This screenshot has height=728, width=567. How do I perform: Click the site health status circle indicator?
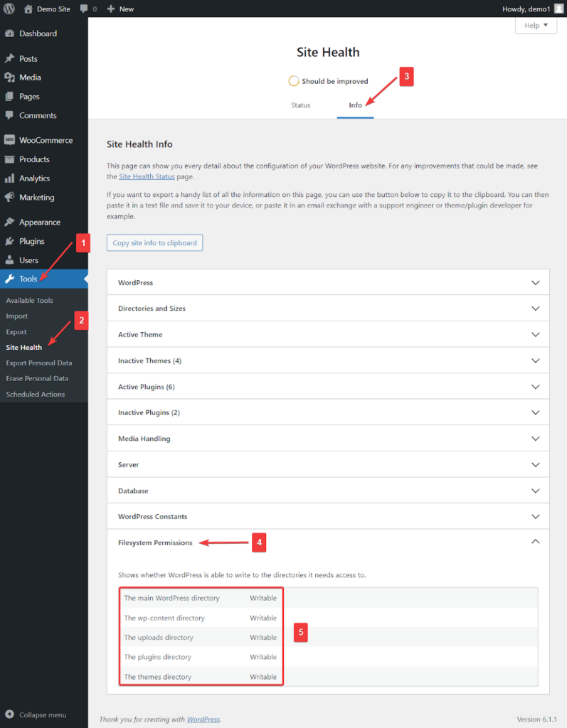[x=293, y=81]
